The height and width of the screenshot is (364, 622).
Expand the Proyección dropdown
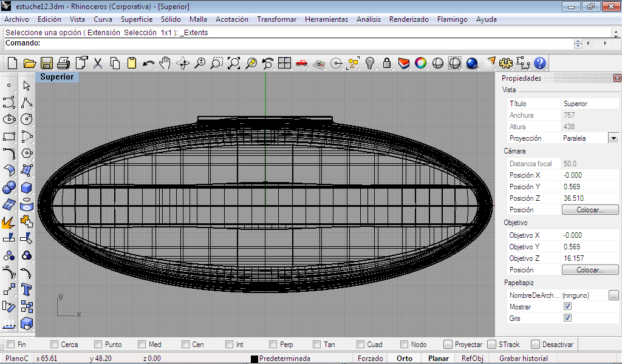click(613, 138)
